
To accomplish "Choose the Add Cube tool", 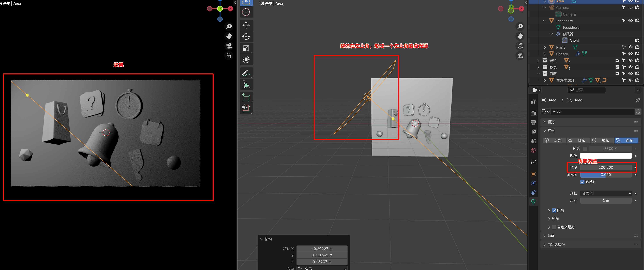I will 246,97.
